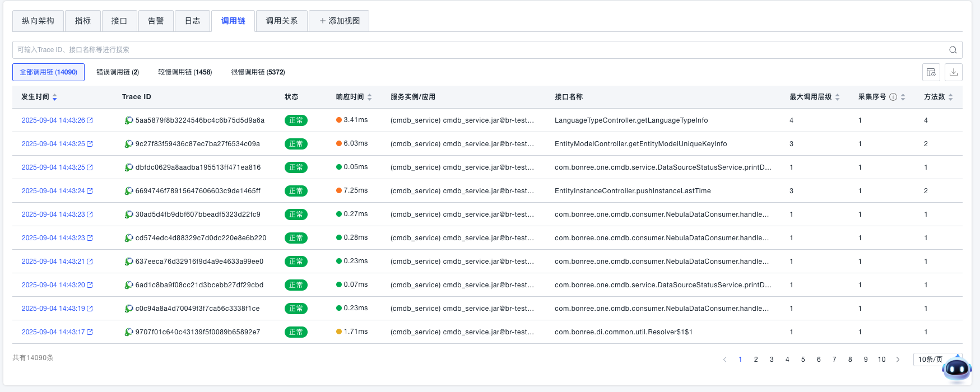Click the search magnifier icon

953,50
